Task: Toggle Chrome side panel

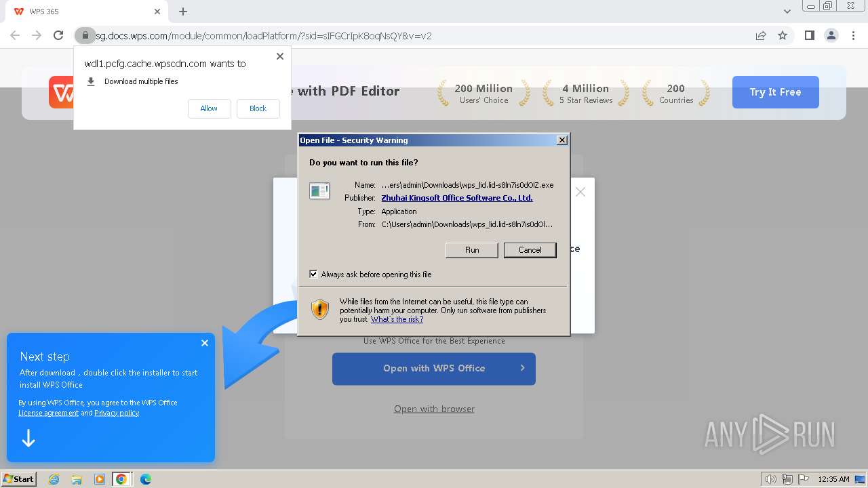Action: (809, 35)
